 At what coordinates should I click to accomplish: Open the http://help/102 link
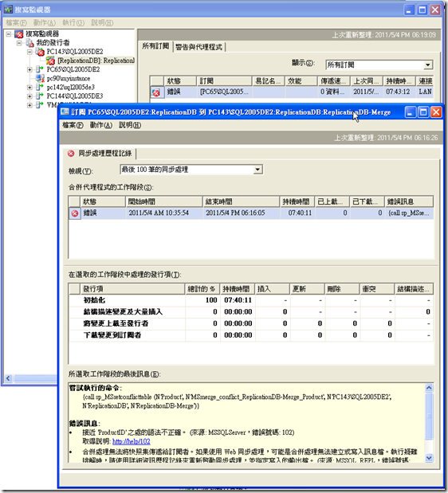click(x=132, y=441)
